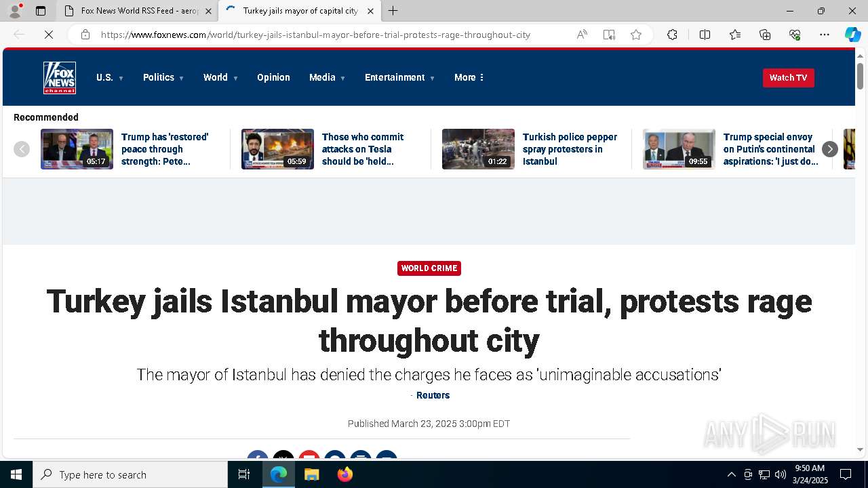Play Trump special envoy video thumbnail
The image size is (868, 488).
tap(679, 149)
